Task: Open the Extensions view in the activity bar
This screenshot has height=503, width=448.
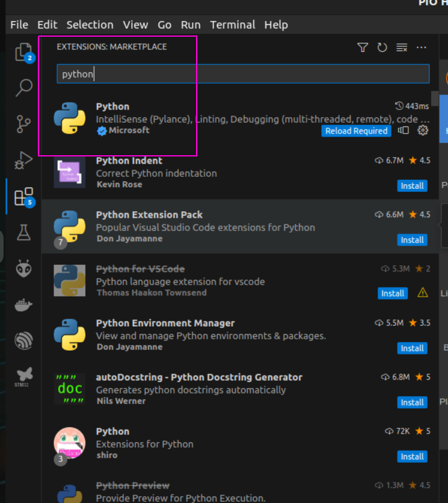Action: pyautogui.click(x=24, y=196)
